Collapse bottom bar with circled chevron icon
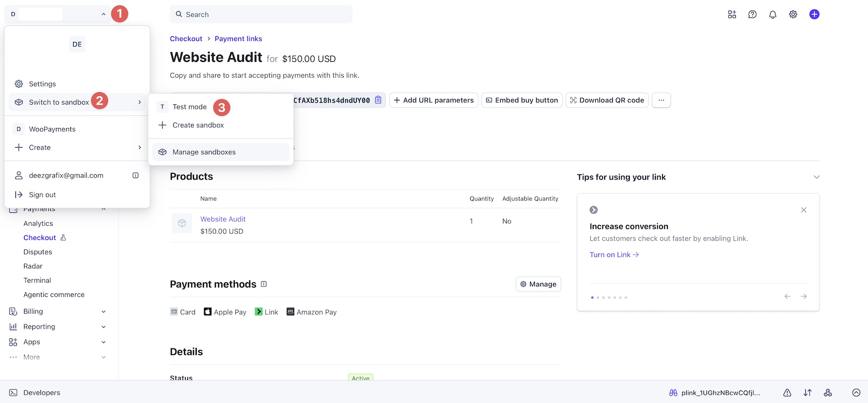868x403 pixels. pyautogui.click(x=856, y=393)
